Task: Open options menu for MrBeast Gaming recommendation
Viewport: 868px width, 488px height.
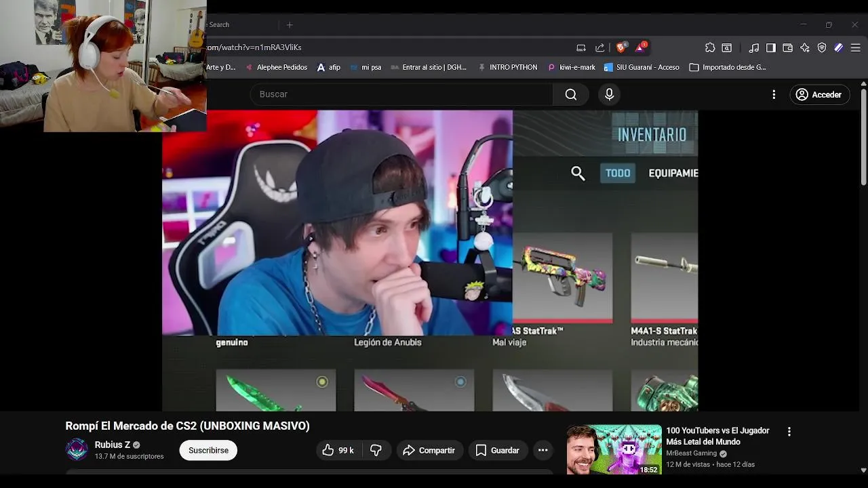Action: pos(789,431)
